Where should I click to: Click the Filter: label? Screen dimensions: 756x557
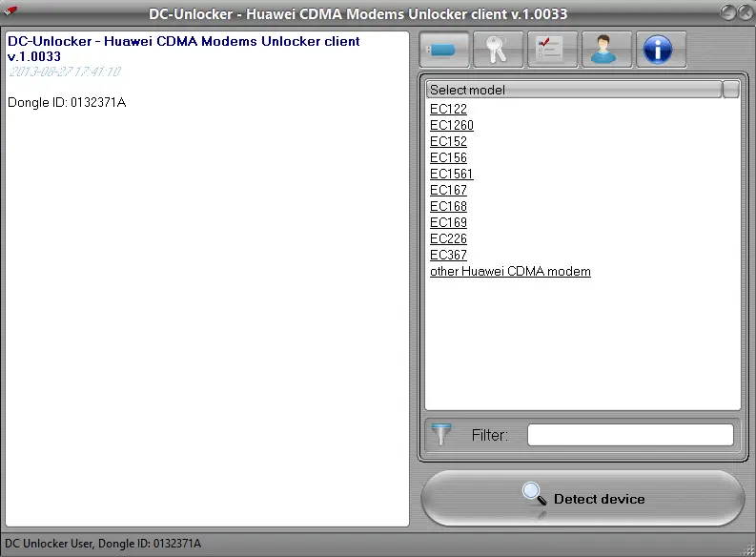490,435
